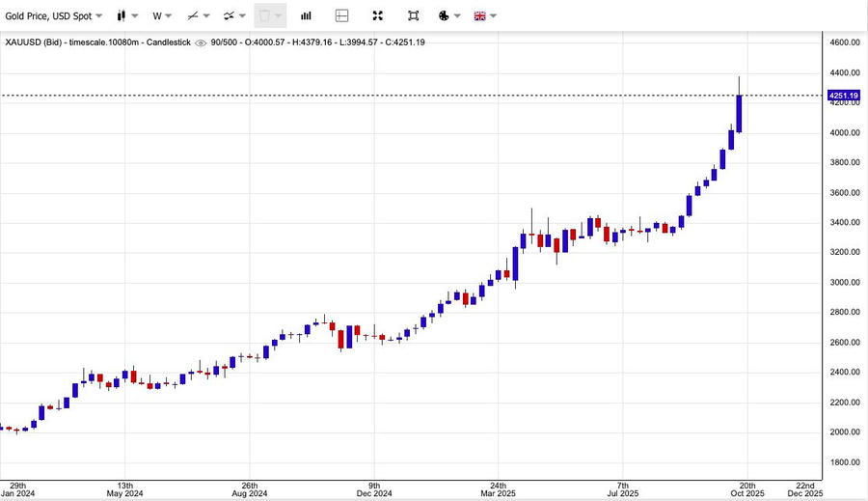This screenshot has height=501, width=868.
Task: Click the XAUUSD (Bid) Candlestick series label
Action: point(98,42)
